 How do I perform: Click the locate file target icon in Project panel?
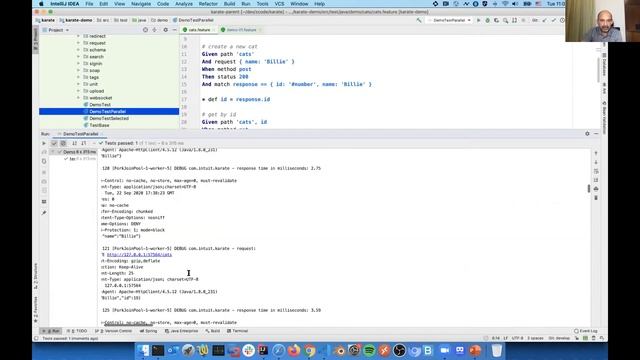coord(145,30)
